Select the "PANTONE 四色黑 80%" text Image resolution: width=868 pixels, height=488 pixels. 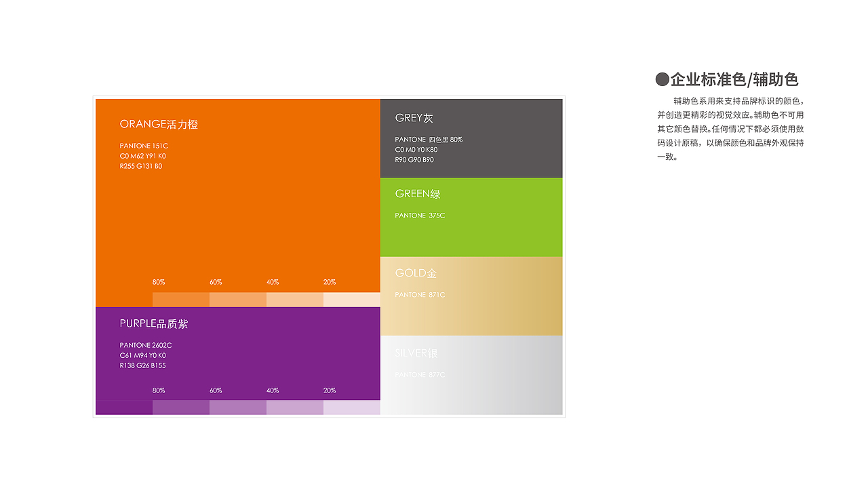(x=429, y=140)
